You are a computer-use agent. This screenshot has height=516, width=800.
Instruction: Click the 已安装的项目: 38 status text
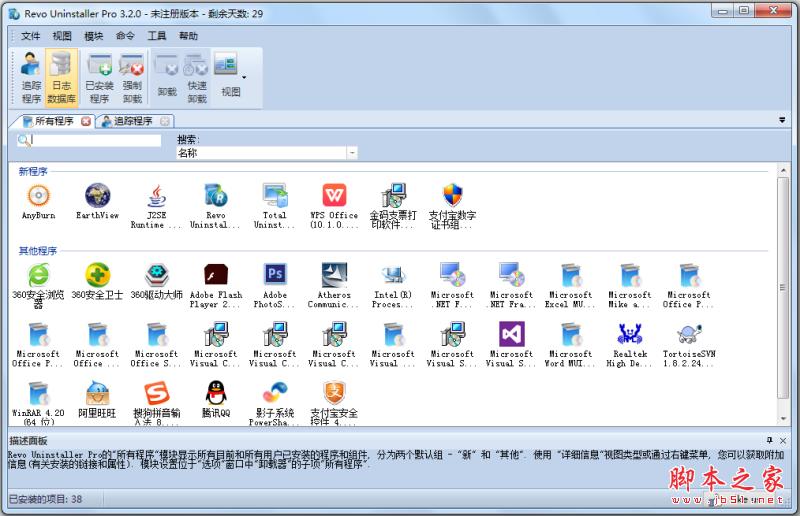[x=45, y=499]
